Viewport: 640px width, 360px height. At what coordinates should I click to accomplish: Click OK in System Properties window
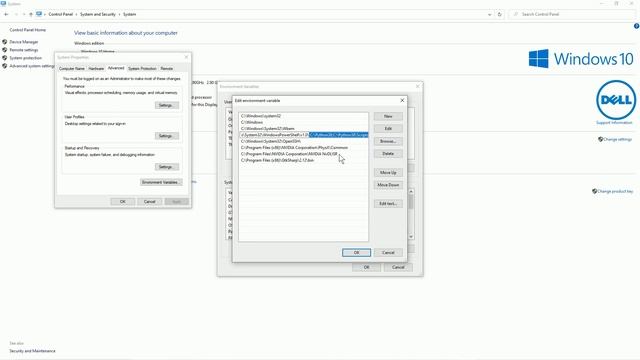(x=122, y=202)
